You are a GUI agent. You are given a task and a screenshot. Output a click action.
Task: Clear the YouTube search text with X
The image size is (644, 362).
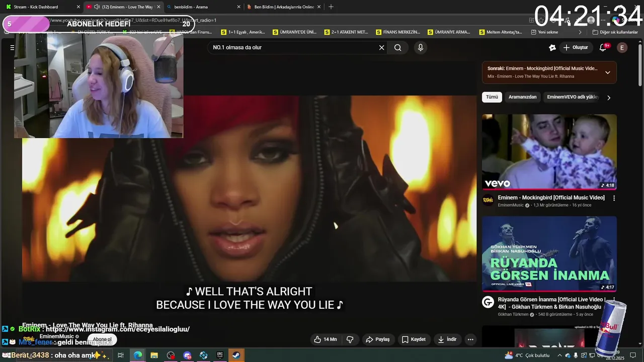click(x=381, y=48)
